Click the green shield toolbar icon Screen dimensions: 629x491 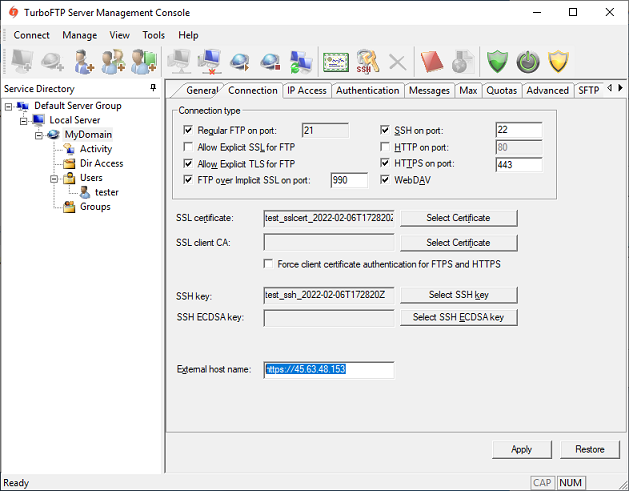497,62
